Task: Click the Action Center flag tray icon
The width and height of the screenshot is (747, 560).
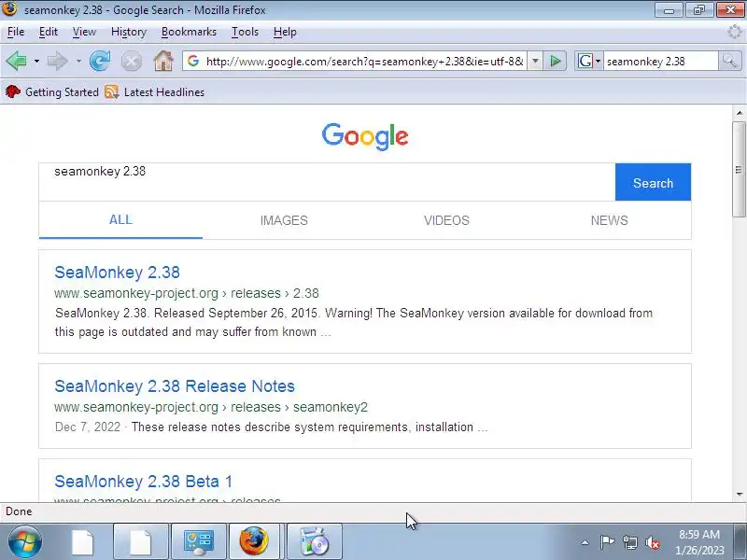Action: click(608, 542)
